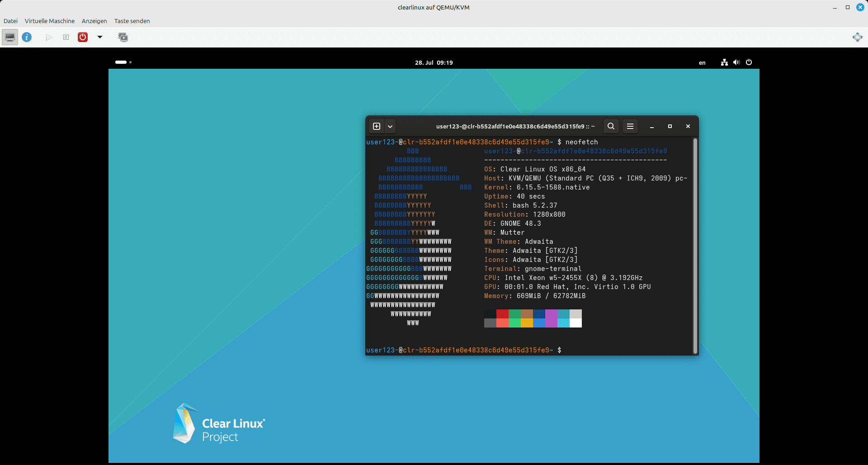868x465 pixels.
Task: Click the volume icon in the GNOME panel
Action: click(x=736, y=62)
